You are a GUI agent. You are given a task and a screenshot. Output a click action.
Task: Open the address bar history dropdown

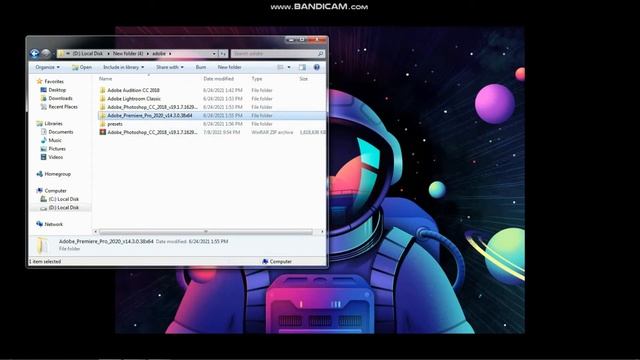click(214, 53)
